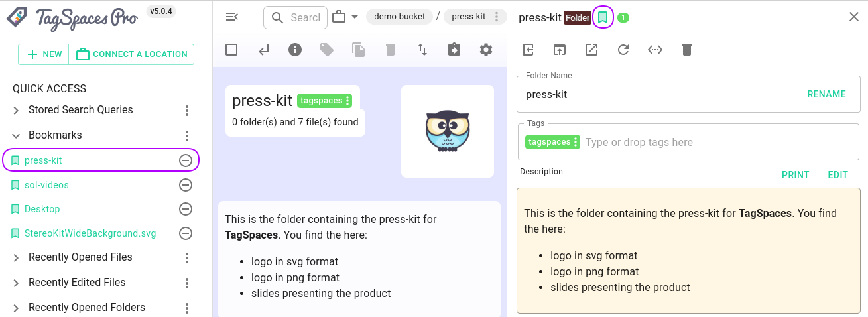
Task: Click the info icon in the file toolbar
Action: point(295,50)
